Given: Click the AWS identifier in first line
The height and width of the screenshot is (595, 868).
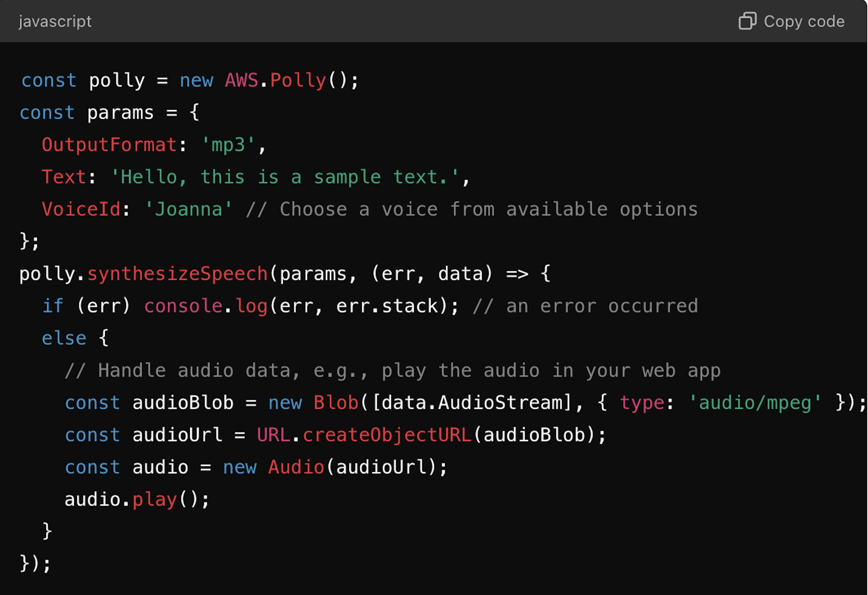Looking at the screenshot, I should click(x=241, y=80).
